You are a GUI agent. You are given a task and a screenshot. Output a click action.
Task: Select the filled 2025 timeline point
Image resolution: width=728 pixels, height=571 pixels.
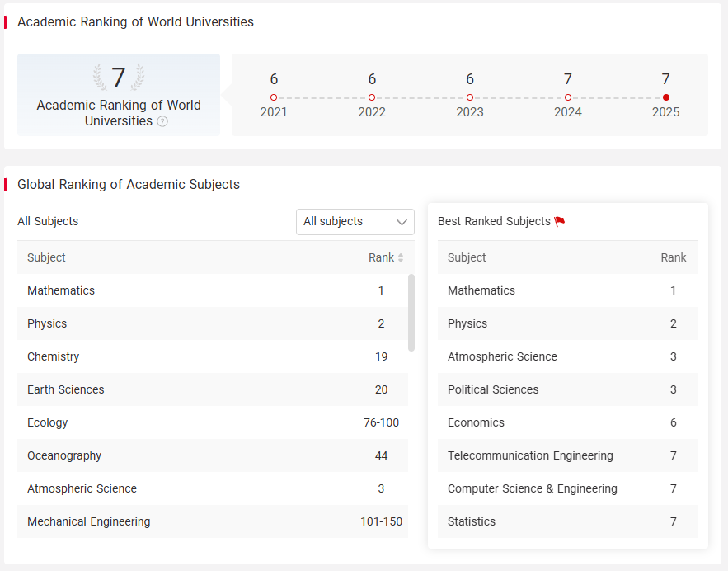pos(666,97)
